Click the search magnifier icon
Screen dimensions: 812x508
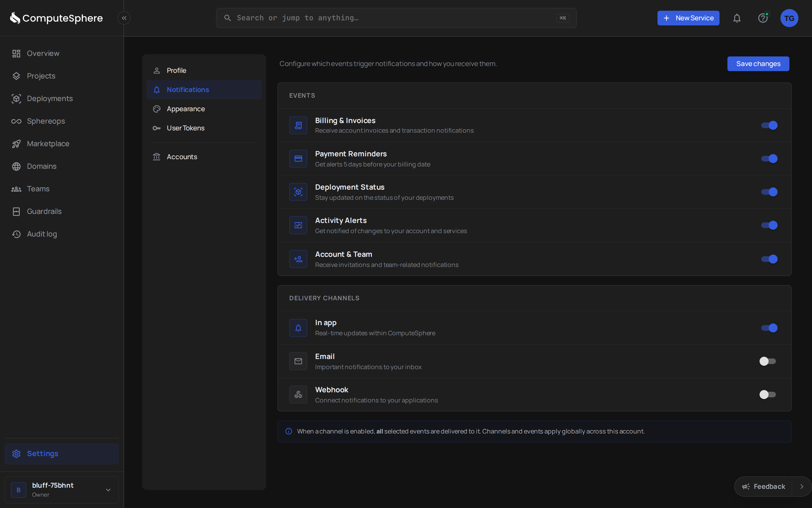(x=228, y=18)
